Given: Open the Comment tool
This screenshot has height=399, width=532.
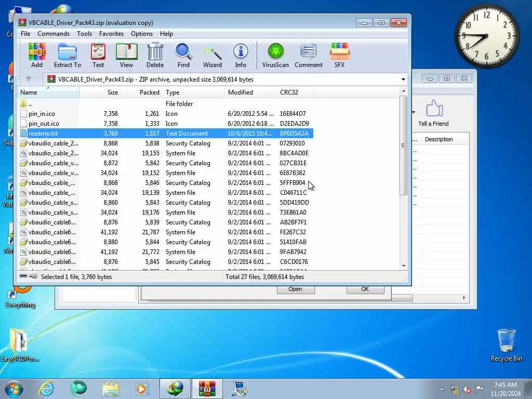Looking at the screenshot, I should tap(309, 55).
